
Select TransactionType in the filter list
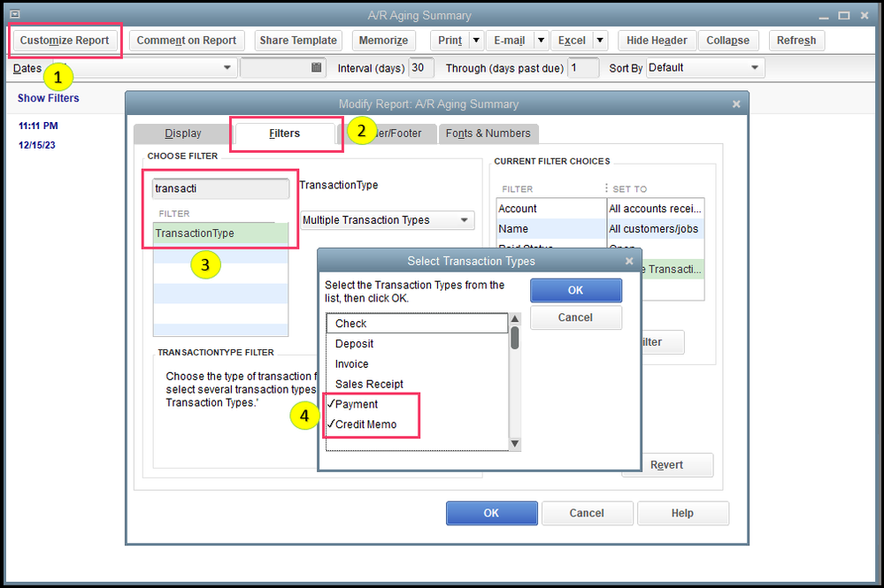pyautogui.click(x=220, y=233)
